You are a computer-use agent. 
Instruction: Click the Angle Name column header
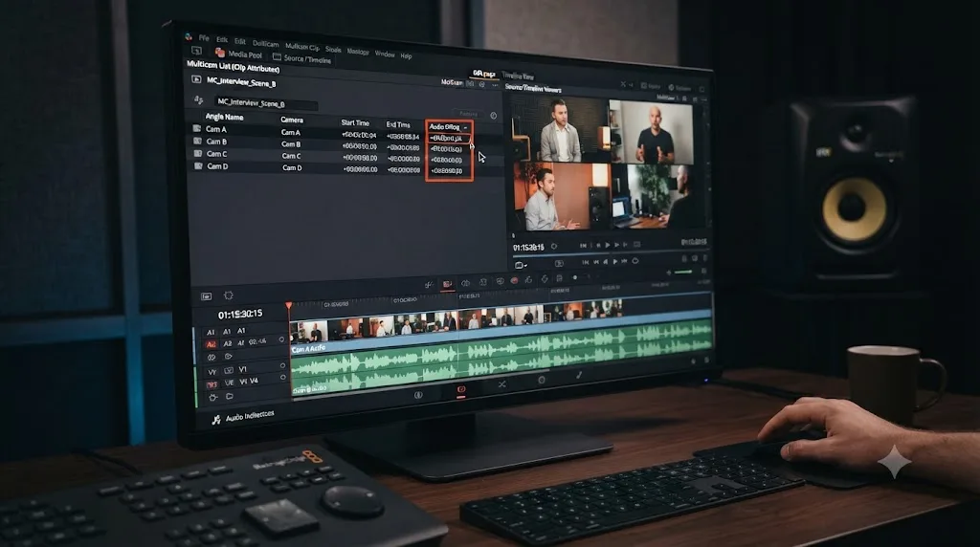pos(224,117)
